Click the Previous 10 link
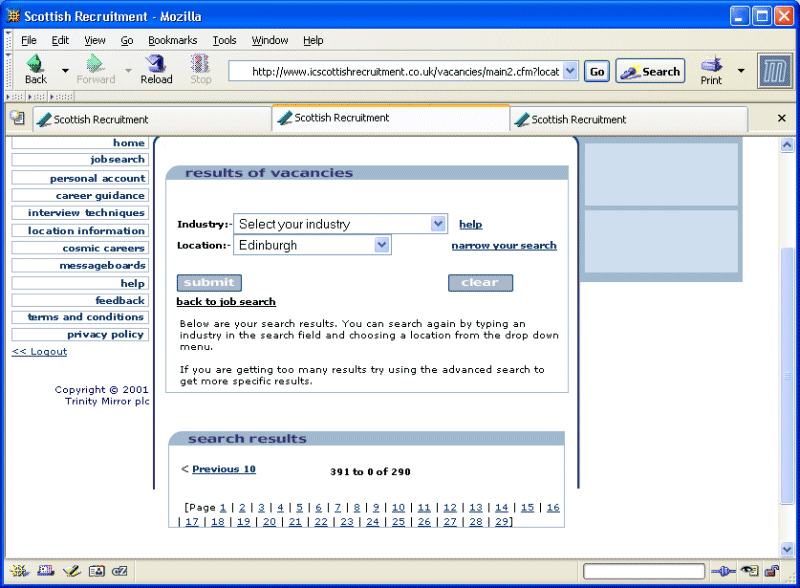 tap(224, 469)
